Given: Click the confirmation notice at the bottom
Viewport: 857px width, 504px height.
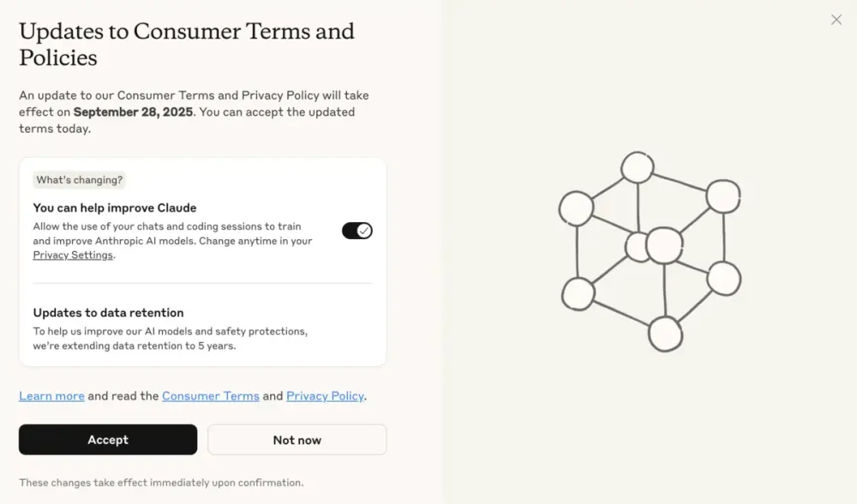Looking at the screenshot, I should point(160,482).
